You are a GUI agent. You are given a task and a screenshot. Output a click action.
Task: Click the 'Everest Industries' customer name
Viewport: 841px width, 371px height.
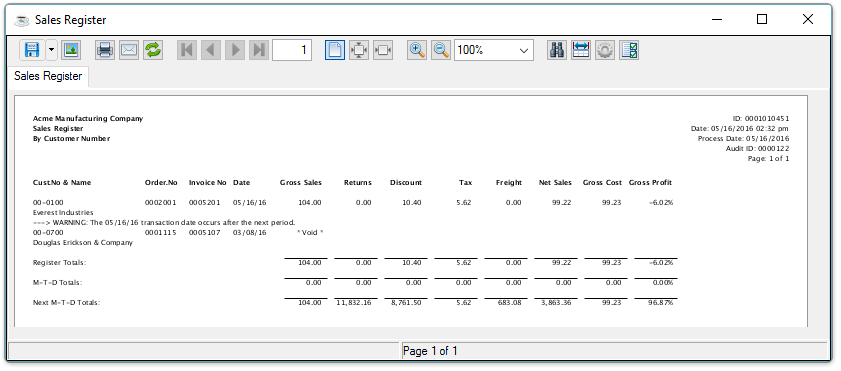63,213
